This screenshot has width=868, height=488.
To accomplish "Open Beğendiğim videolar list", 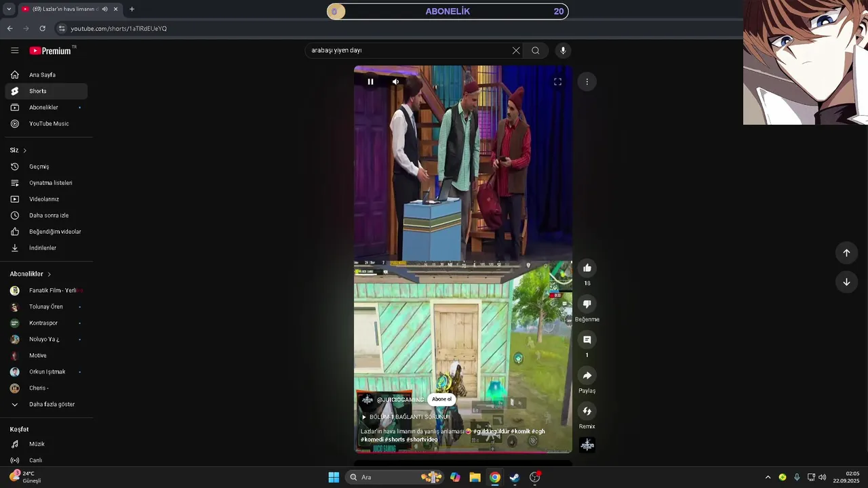I will 46,232.
